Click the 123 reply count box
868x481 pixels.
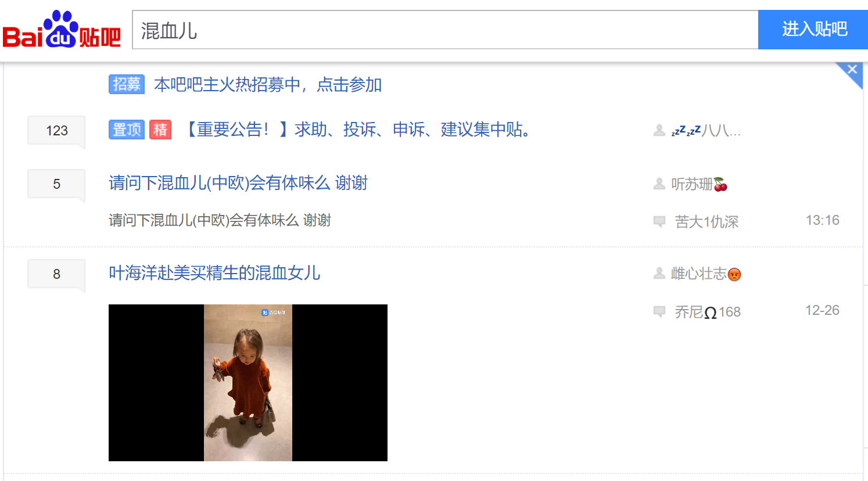tap(56, 131)
